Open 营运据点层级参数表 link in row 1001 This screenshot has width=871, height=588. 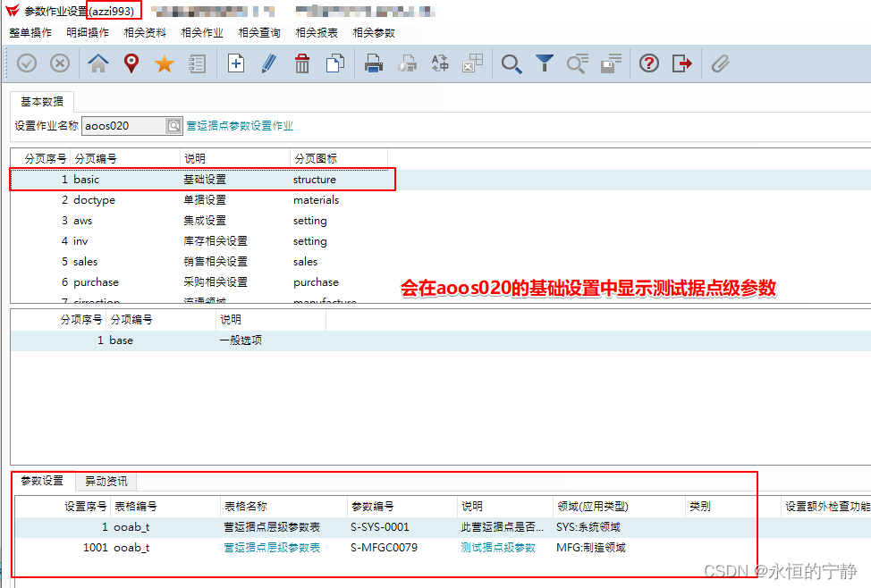(272, 548)
